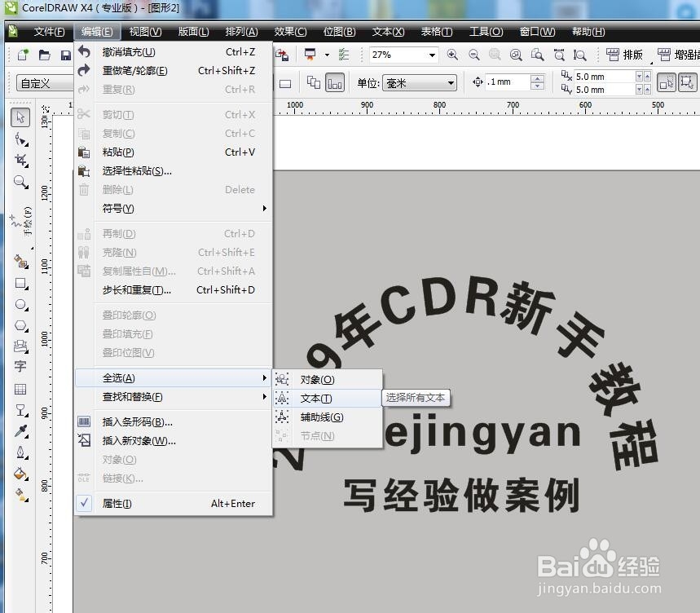The height and width of the screenshot is (613, 700).
Task: Open the 工具(O) menu
Action: point(486,32)
